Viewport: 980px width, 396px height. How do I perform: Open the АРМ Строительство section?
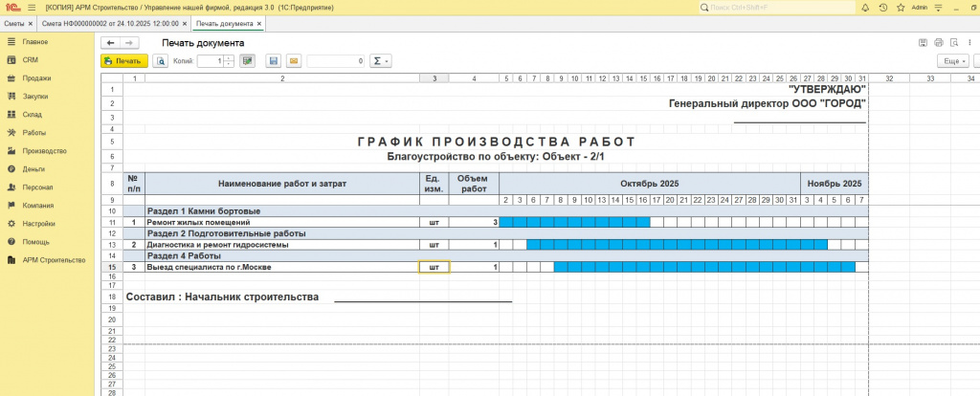click(x=54, y=260)
